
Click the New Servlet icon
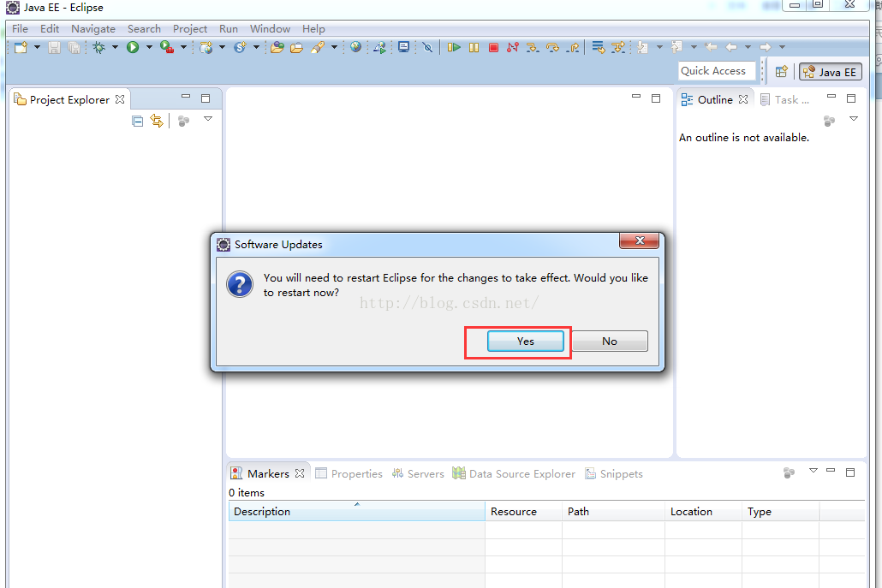click(240, 47)
